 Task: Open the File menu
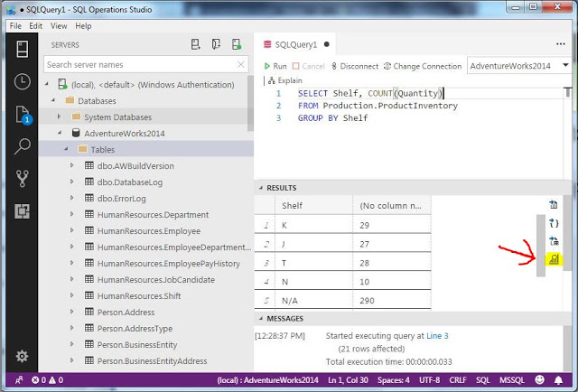(x=15, y=26)
